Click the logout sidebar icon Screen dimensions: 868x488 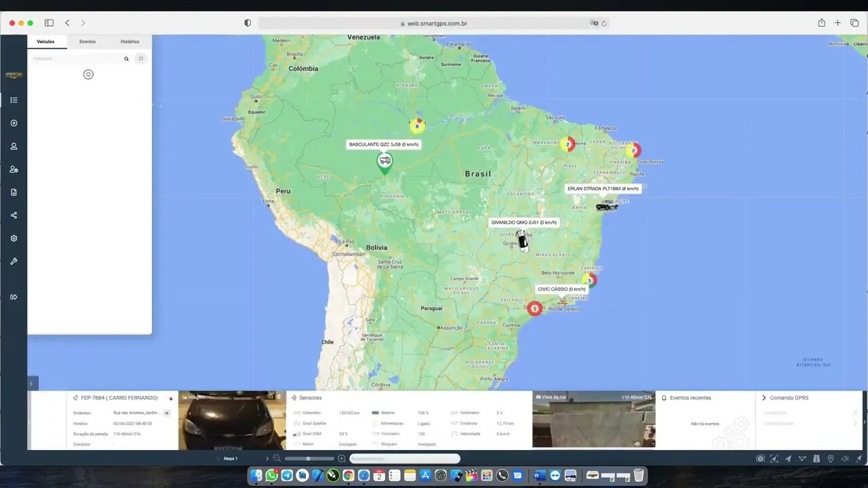point(14,297)
